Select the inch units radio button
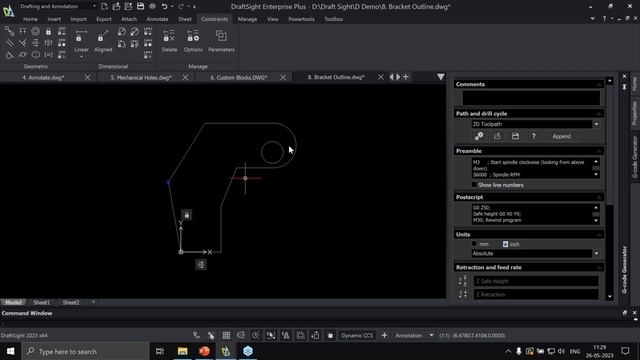Image resolution: width=640 pixels, height=360 pixels. [x=505, y=244]
